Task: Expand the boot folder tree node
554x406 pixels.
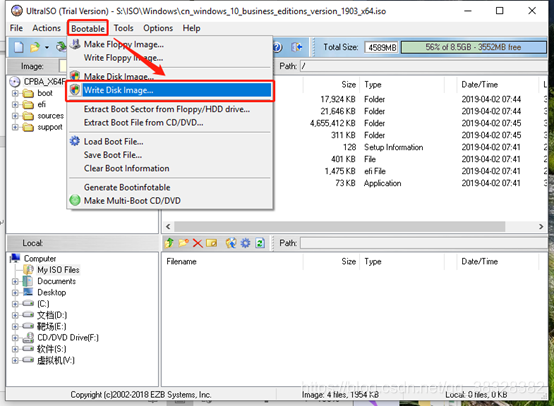Action: 15,93
